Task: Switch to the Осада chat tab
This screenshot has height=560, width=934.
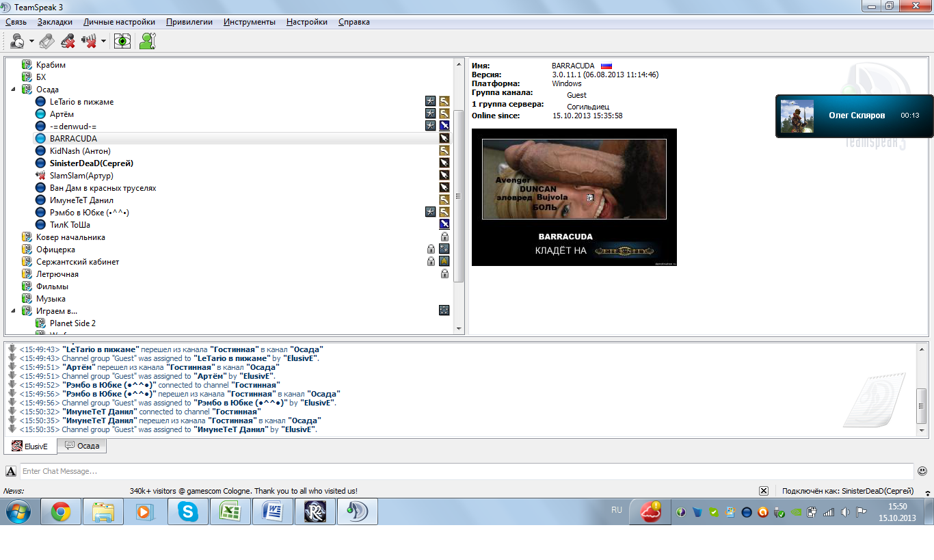Action: pos(82,446)
